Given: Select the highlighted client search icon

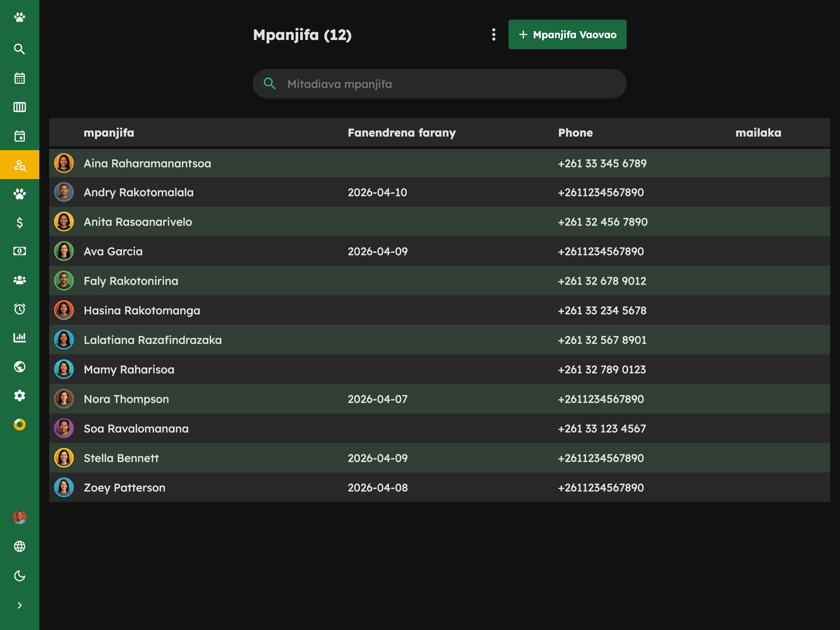Looking at the screenshot, I should coord(19,165).
